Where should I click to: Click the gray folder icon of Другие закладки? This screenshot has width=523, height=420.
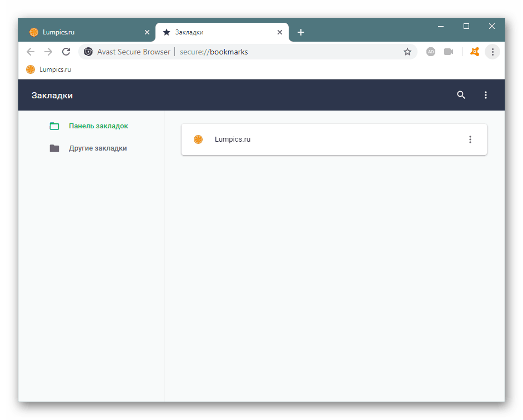click(54, 148)
